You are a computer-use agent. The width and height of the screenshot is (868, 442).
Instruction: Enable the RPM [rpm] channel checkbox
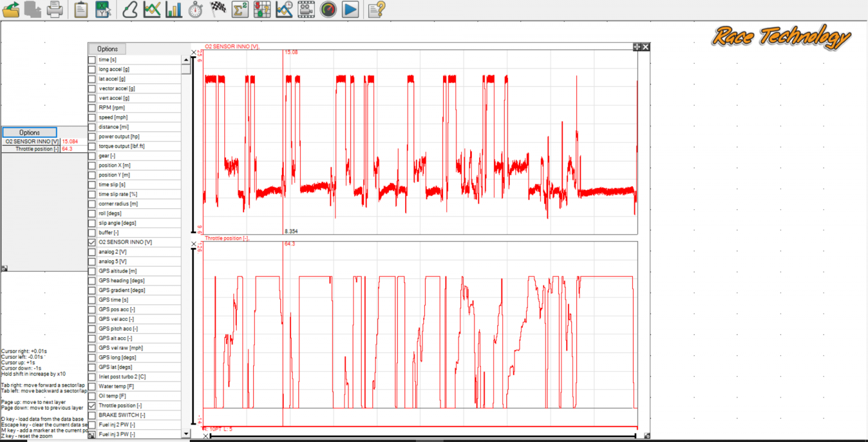[92, 108]
